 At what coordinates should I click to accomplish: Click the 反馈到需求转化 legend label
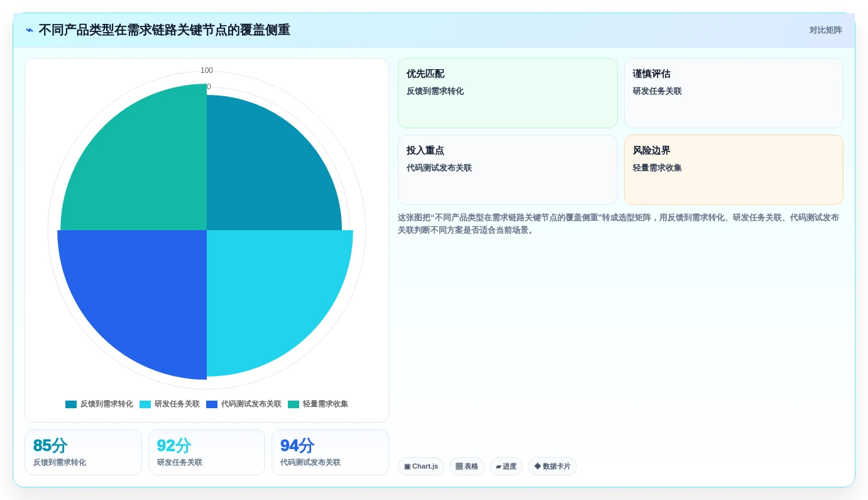[107, 404]
